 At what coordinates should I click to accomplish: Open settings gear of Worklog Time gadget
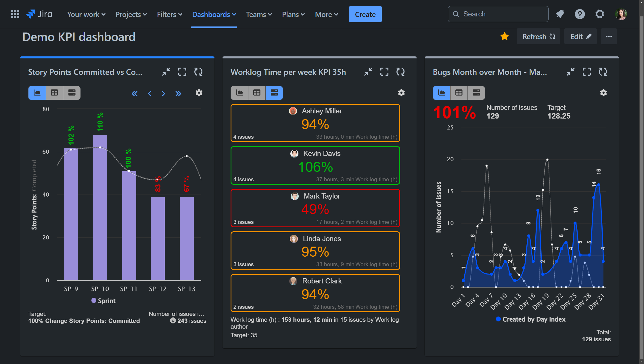pyautogui.click(x=401, y=93)
